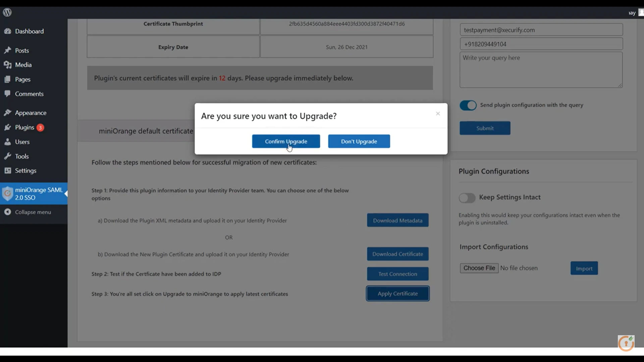
Task: Open Tools menu item
Action: pos(34,156)
